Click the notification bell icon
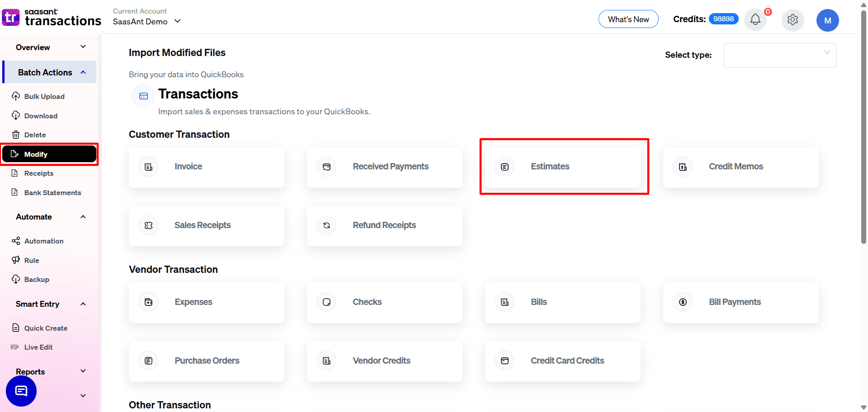This screenshot has height=412, width=868. point(755,19)
